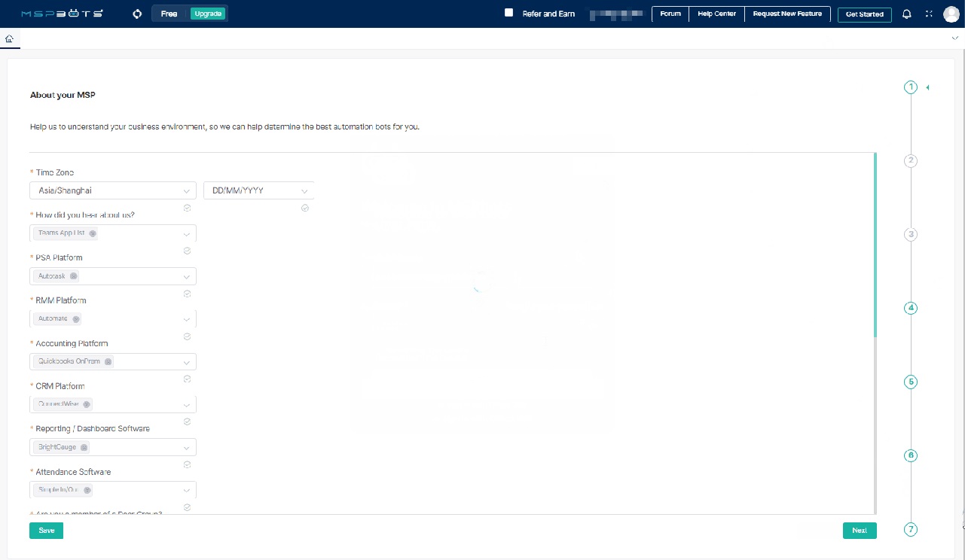The image size is (965, 560).
Task: Open the Asia/Shanghai time zone dropdown
Action: (113, 191)
